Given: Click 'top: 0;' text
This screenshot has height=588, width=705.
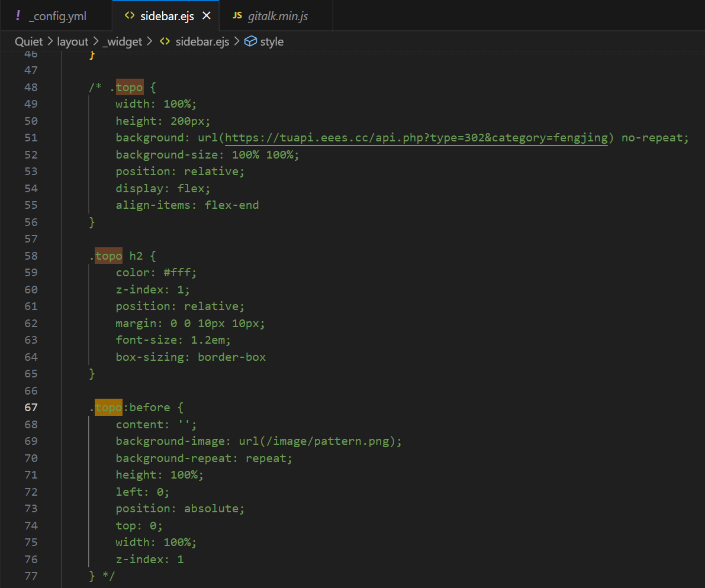Looking at the screenshot, I should click(x=139, y=525).
